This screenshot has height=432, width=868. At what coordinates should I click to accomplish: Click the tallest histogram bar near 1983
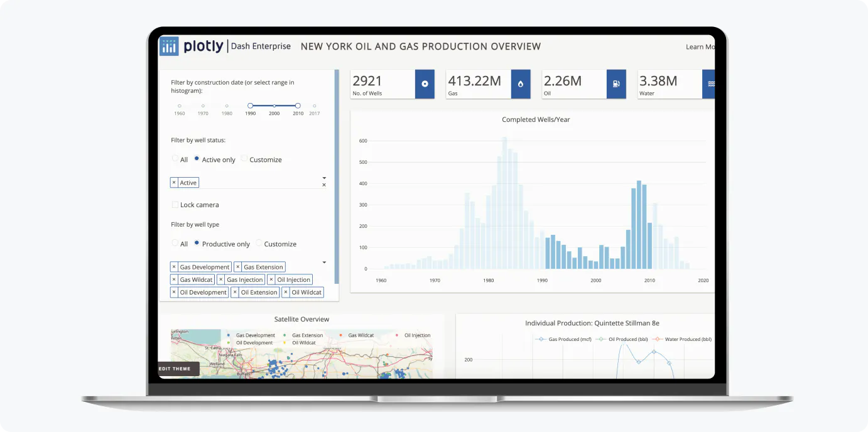504,203
